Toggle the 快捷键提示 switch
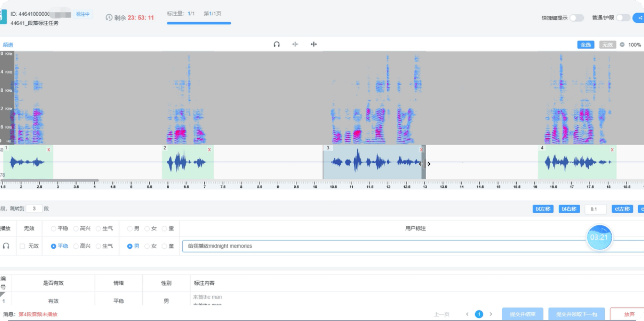 click(x=577, y=18)
